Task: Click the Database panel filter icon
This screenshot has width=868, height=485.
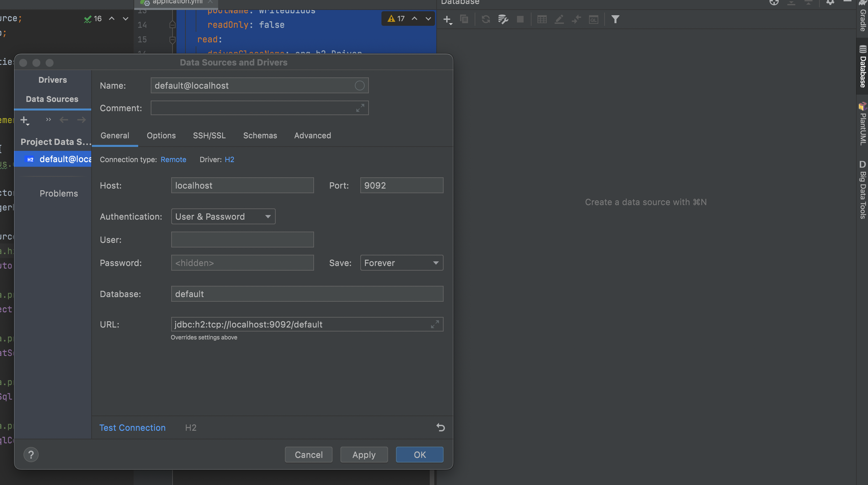Action: click(615, 20)
